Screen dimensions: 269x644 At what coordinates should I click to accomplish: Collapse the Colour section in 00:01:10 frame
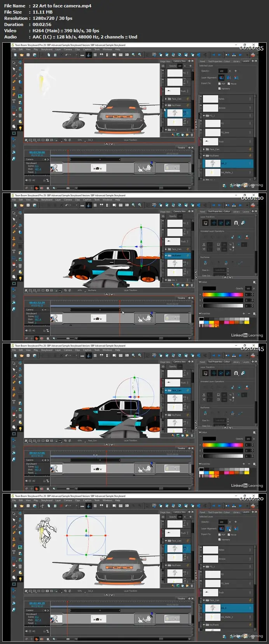200,282
